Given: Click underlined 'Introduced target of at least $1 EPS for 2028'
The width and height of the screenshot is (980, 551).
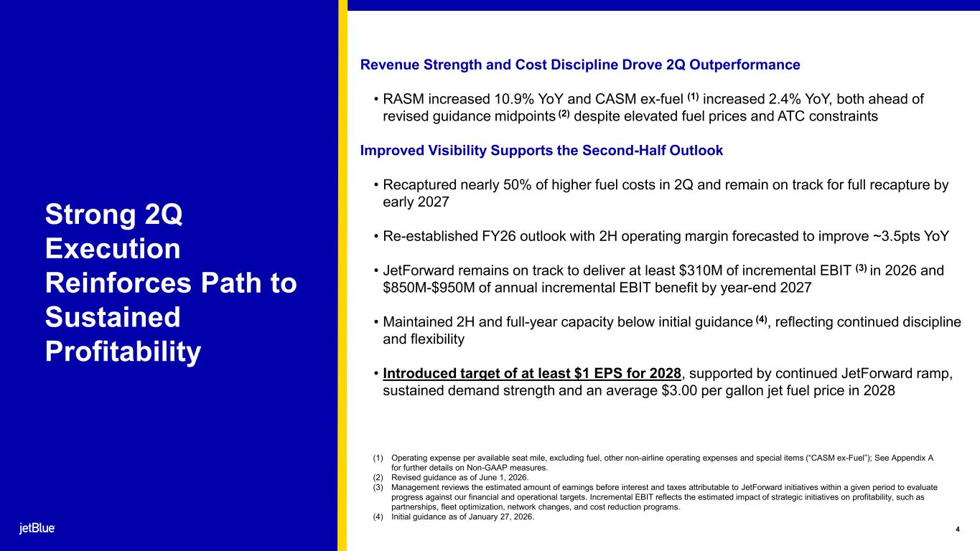Looking at the screenshot, I should click(x=531, y=374).
